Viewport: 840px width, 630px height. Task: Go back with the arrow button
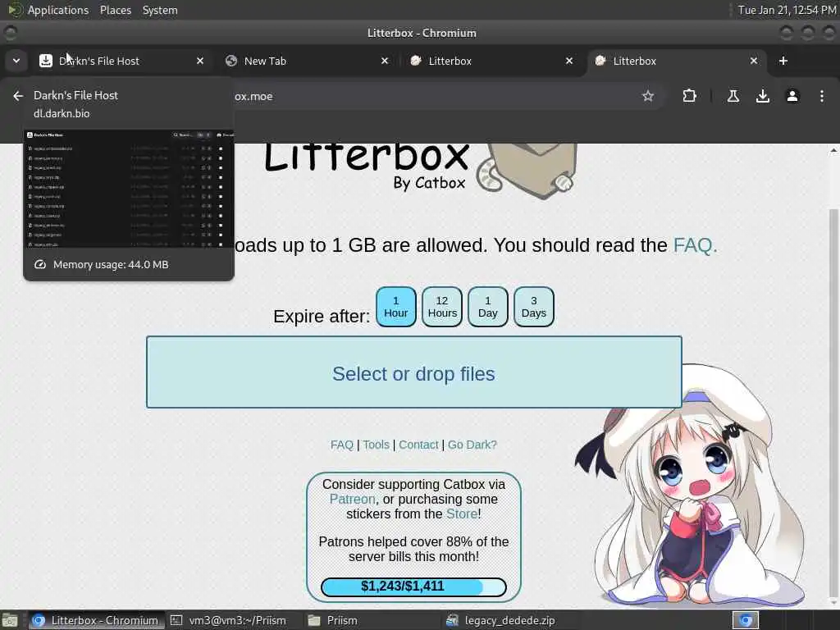18,96
